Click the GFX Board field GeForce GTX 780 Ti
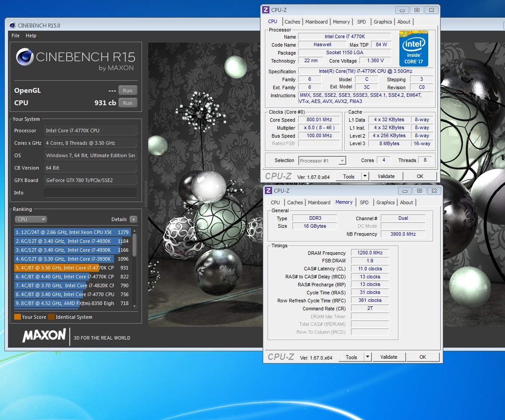The width and height of the screenshot is (505, 420). [x=91, y=180]
